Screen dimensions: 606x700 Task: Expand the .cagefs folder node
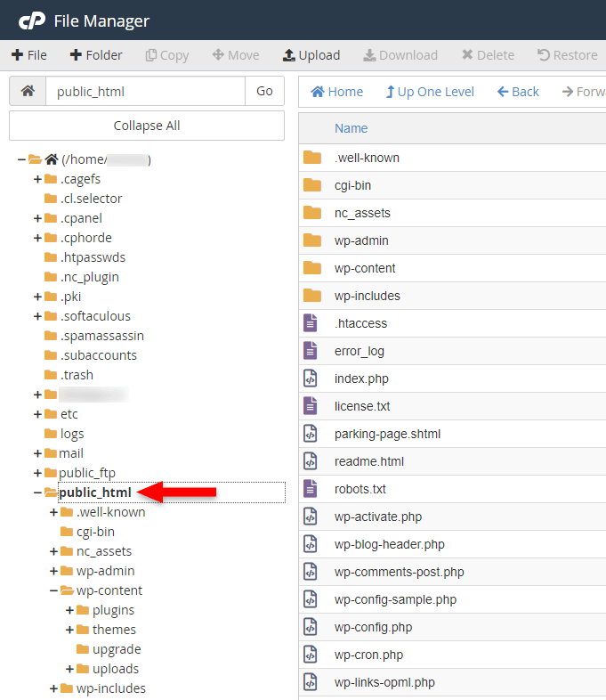(x=37, y=179)
